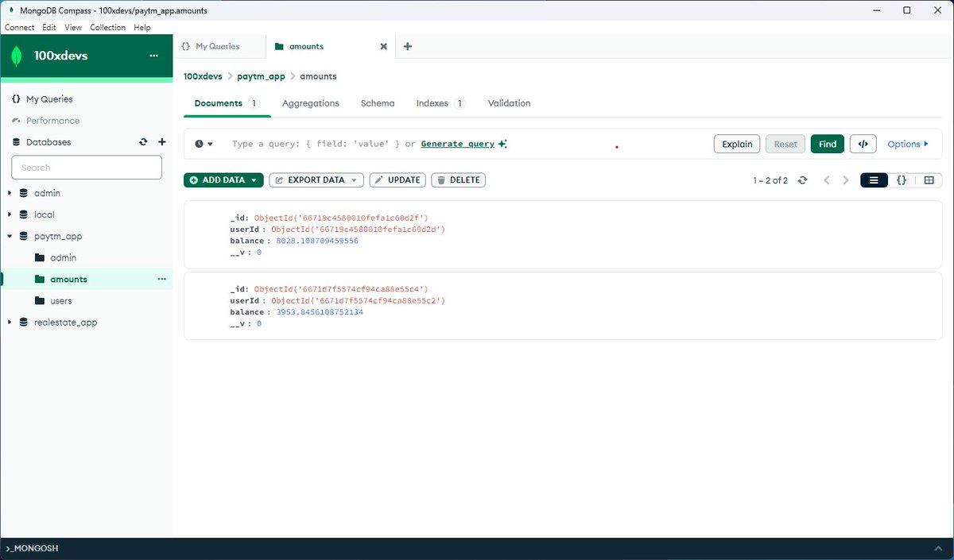The image size is (954, 560).
Task: Open the Collection menu
Action: tap(107, 27)
